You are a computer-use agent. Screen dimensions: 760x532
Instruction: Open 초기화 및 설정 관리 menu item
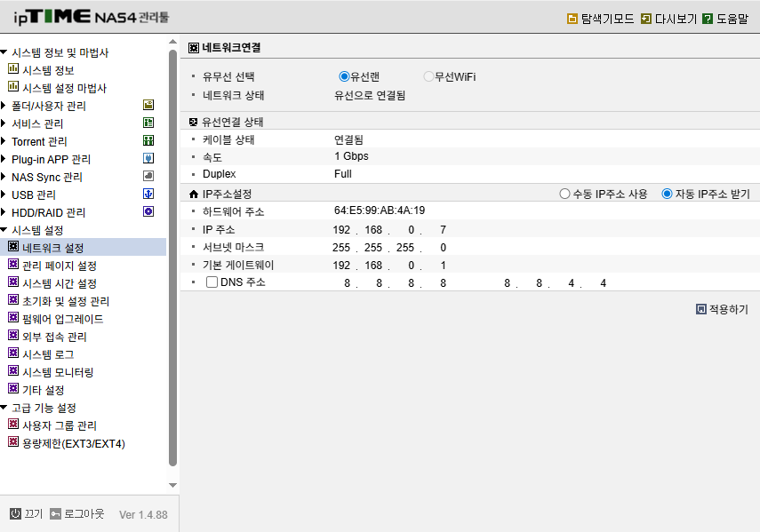(66, 301)
